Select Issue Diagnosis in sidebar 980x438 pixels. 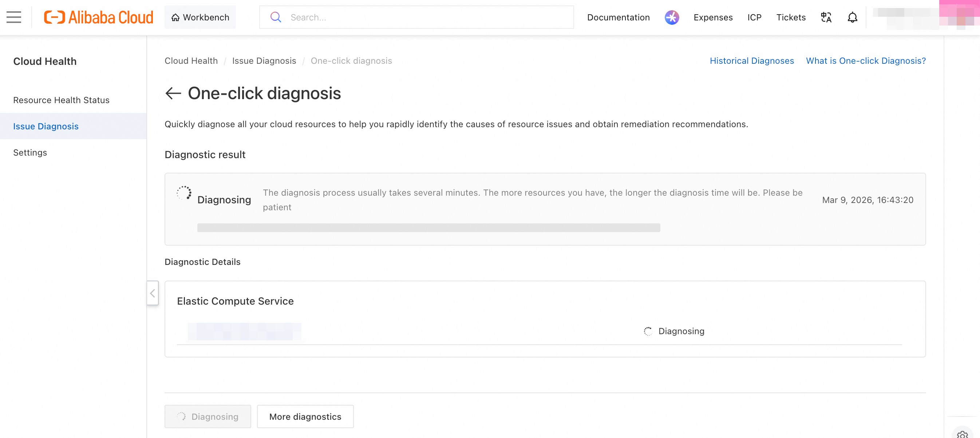click(74, 126)
